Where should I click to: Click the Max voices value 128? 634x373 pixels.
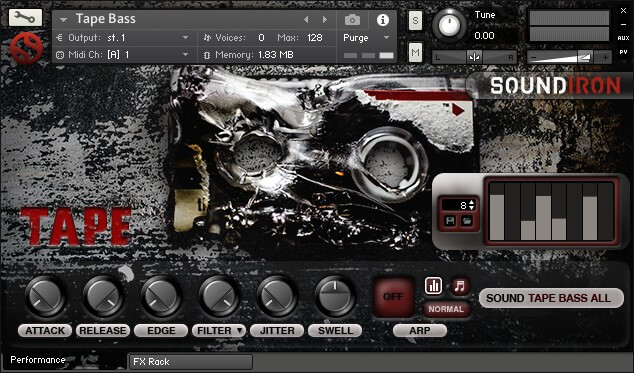pos(315,38)
